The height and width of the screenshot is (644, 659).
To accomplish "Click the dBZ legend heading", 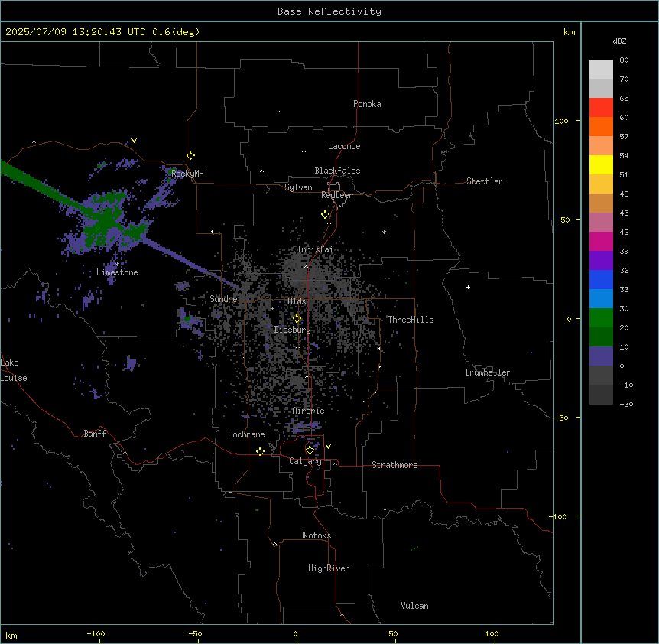I will pyautogui.click(x=619, y=41).
